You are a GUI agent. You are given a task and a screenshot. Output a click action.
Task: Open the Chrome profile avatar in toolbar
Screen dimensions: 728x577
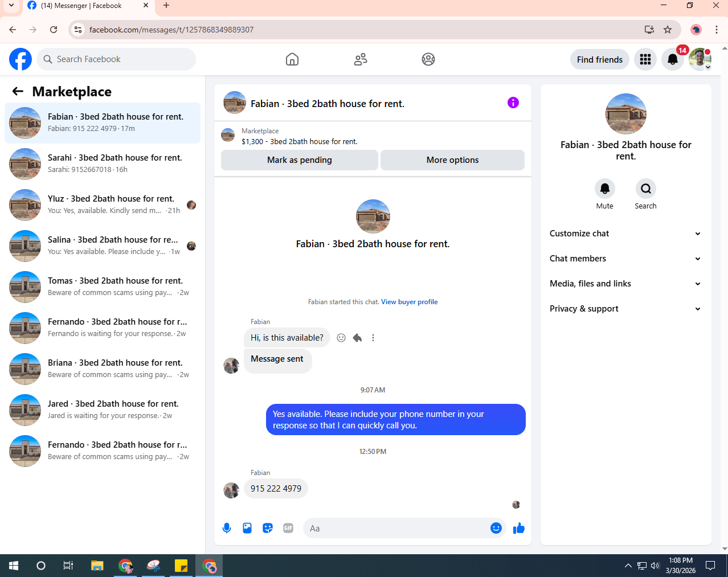coord(696,30)
